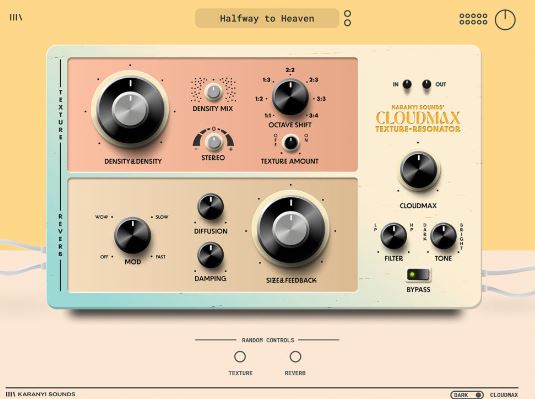Click the Filter LP/HP knob
This screenshot has width=535, height=399.
point(393,236)
